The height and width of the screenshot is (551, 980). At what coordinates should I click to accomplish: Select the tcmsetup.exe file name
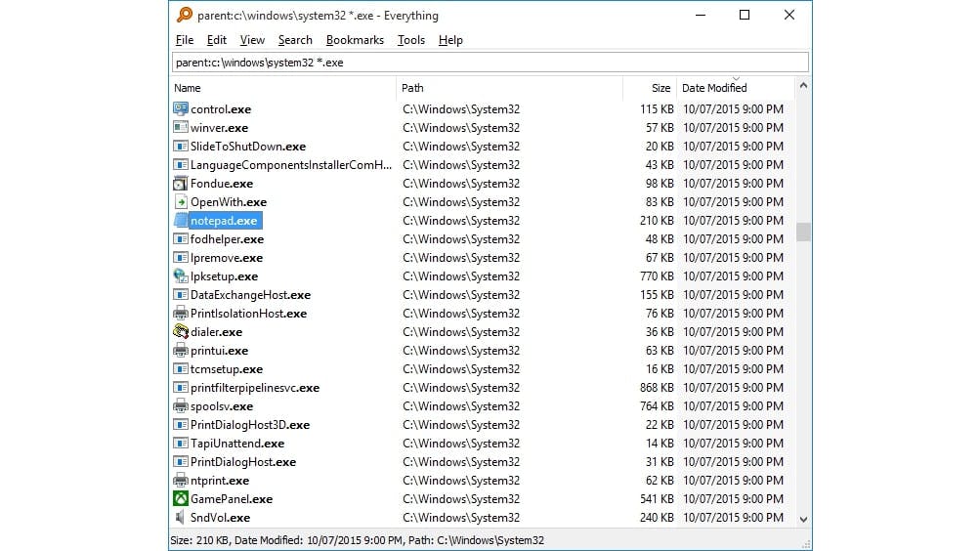(227, 369)
